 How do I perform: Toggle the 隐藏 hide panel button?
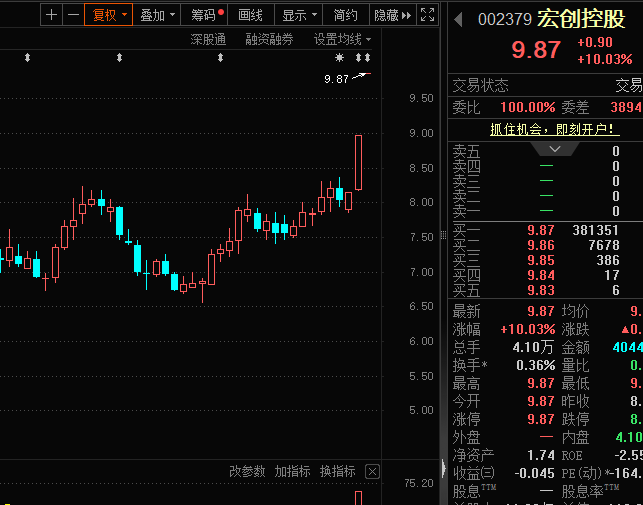(x=391, y=15)
